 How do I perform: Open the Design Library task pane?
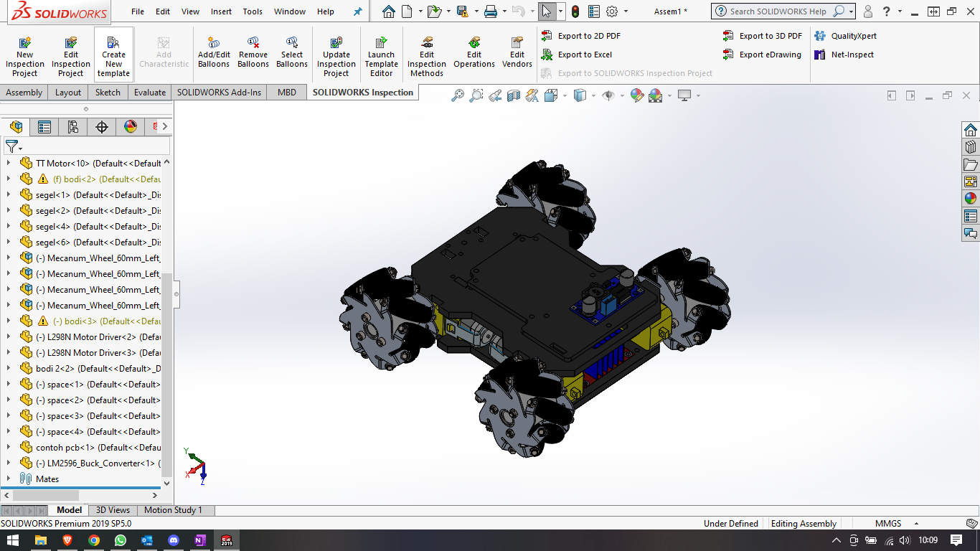tap(971, 146)
